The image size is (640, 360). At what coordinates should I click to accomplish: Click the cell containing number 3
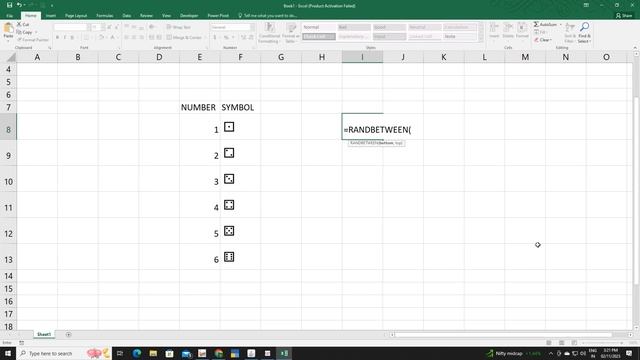[200, 179]
